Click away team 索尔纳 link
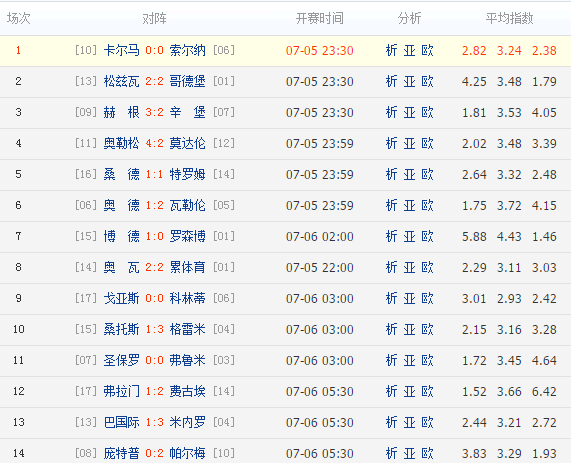571x463 pixels. click(x=188, y=50)
